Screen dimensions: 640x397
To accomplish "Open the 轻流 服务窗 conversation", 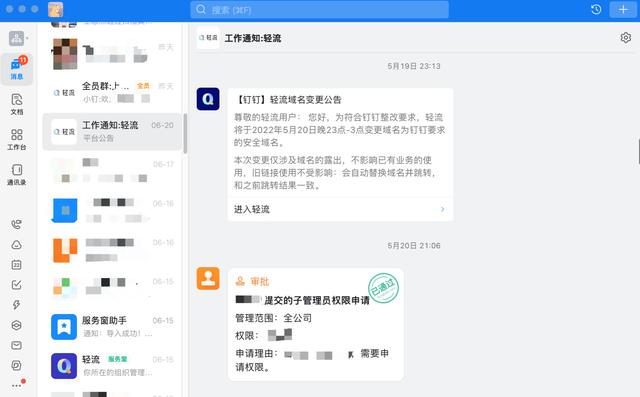I will point(112,366).
